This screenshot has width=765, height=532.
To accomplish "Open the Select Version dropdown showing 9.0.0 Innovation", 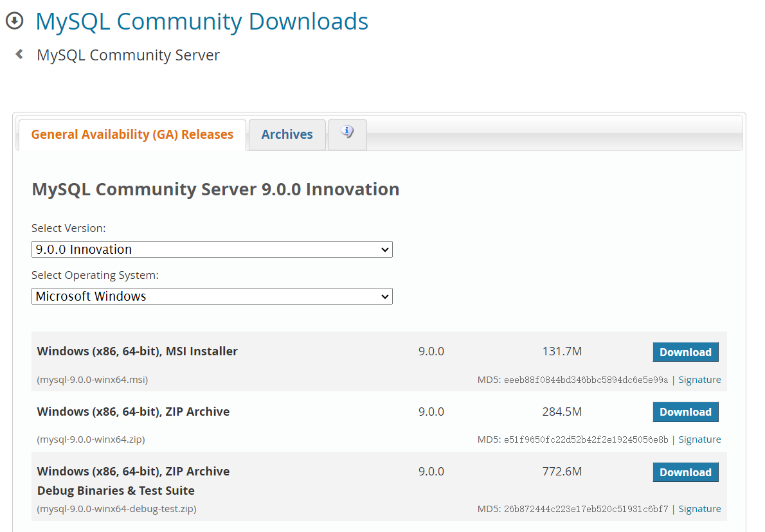I will pos(212,249).
